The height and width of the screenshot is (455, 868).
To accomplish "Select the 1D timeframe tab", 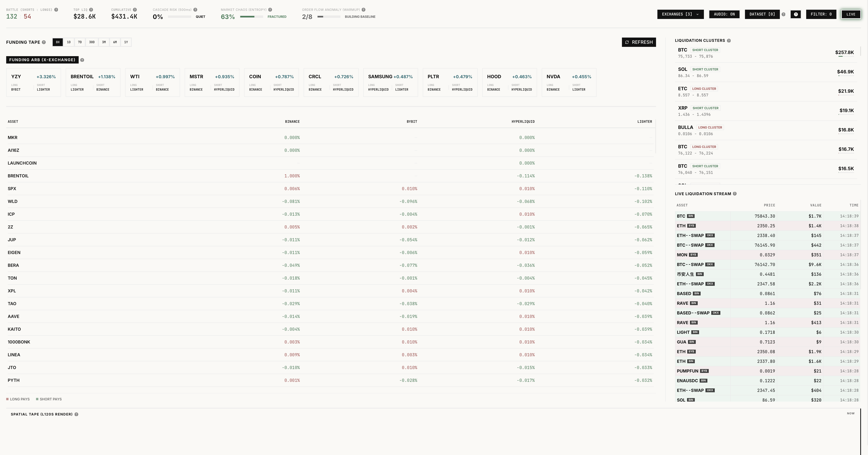I will (69, 42).
